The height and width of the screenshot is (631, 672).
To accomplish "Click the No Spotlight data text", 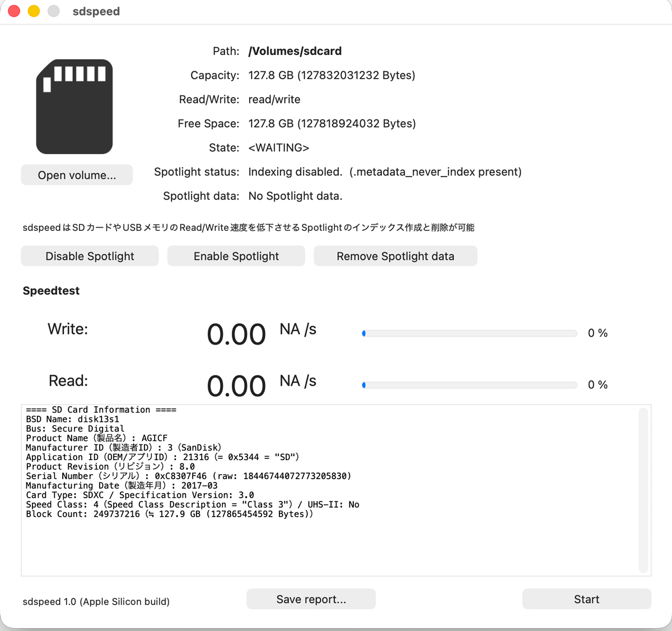I will [295, 196].
